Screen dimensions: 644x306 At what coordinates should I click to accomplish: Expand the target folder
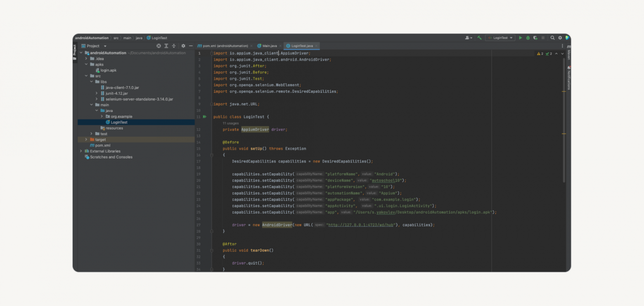[86, 140]
